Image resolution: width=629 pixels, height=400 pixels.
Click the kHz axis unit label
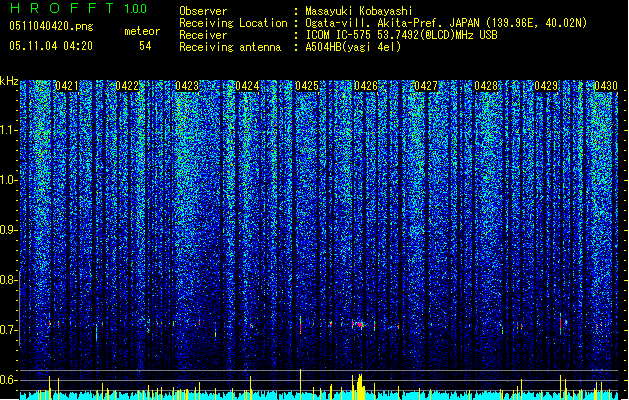tap(9, 81)
